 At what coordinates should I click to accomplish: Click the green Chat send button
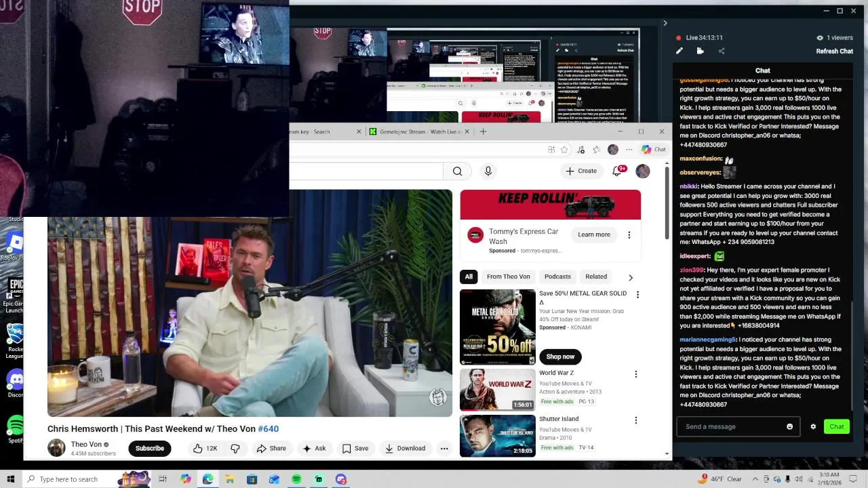[836, 426]
